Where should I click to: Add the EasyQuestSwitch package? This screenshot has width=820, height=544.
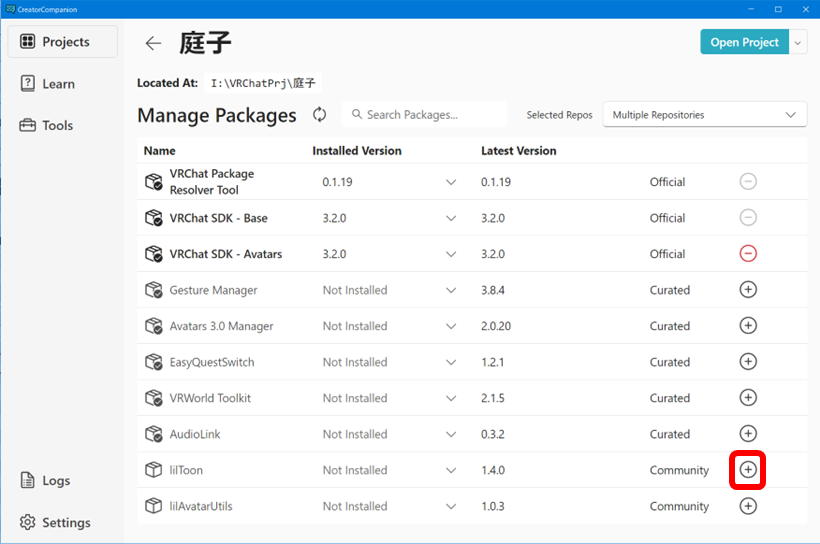[747, 362]
